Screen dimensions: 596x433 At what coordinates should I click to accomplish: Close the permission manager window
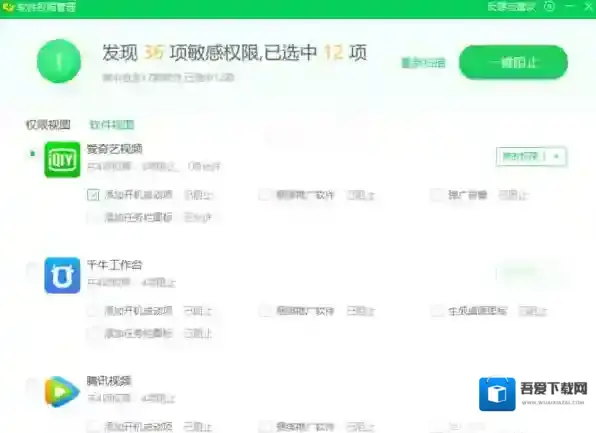[x=588, y=6]
